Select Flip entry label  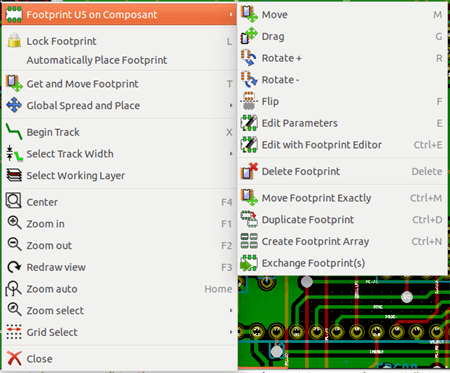[x=270, y=101]
